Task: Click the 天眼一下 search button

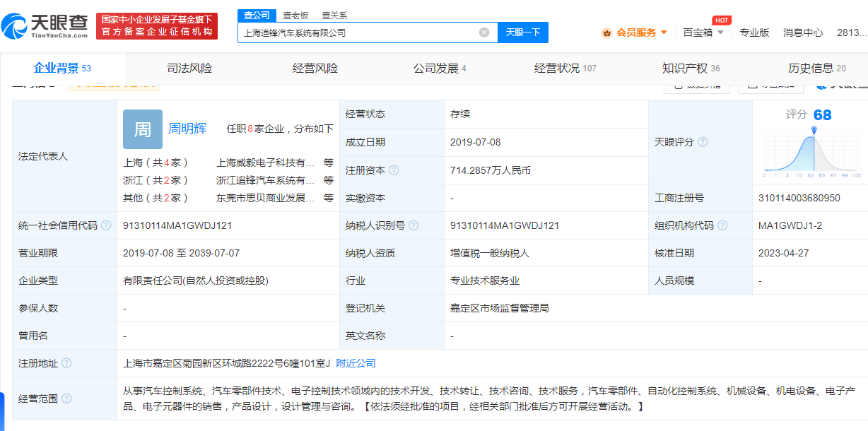Action: (523, 33)
